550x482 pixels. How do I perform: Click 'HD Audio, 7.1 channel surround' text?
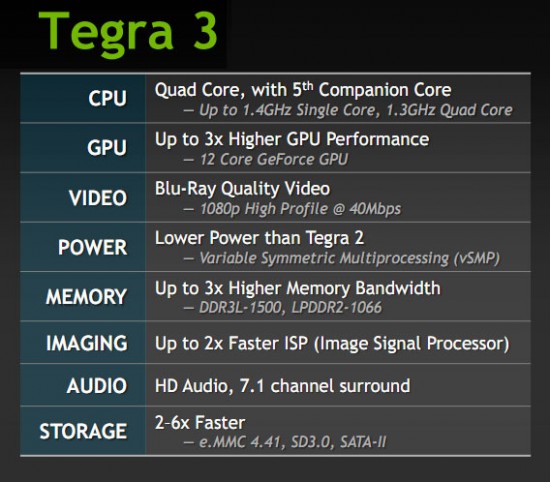(x=282, y=386)
